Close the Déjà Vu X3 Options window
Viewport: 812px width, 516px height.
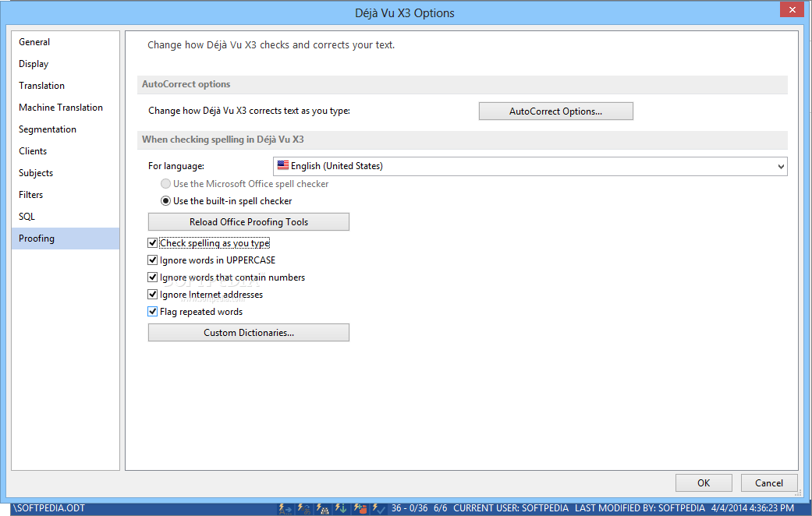[792, 9]
